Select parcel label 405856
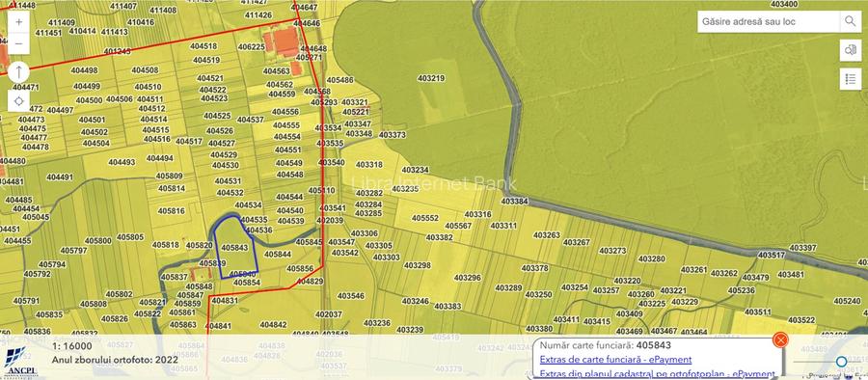868x380 pixels. pyautogui.click(x=300, y=269)
